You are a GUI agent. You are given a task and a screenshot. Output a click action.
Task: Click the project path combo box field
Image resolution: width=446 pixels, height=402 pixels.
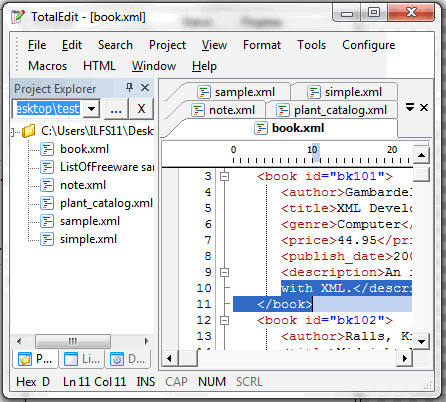[48, 109]
